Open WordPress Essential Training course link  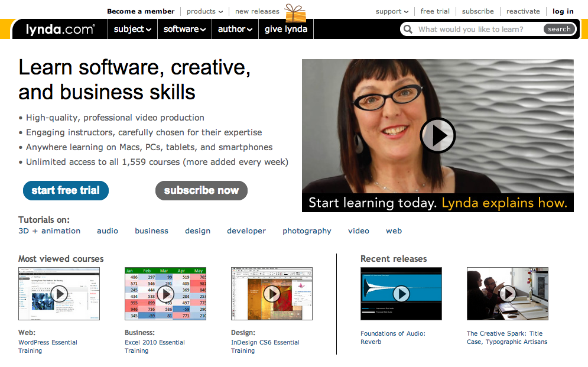pyautogui.click(x=48, y=346)
